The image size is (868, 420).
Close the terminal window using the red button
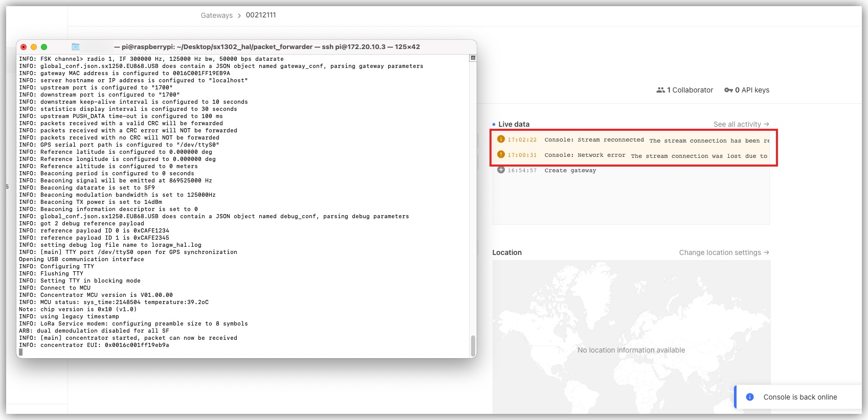(24, 47)
